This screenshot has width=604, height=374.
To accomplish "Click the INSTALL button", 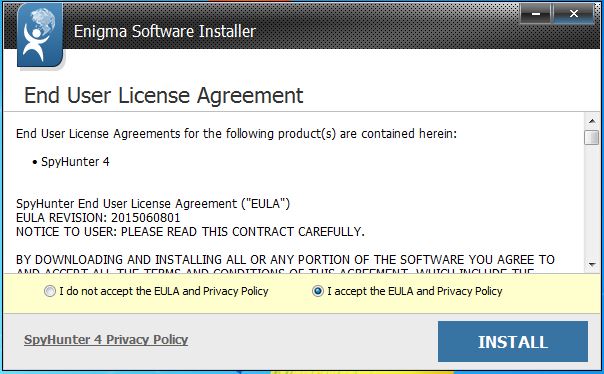I will [x=513, y=342].
